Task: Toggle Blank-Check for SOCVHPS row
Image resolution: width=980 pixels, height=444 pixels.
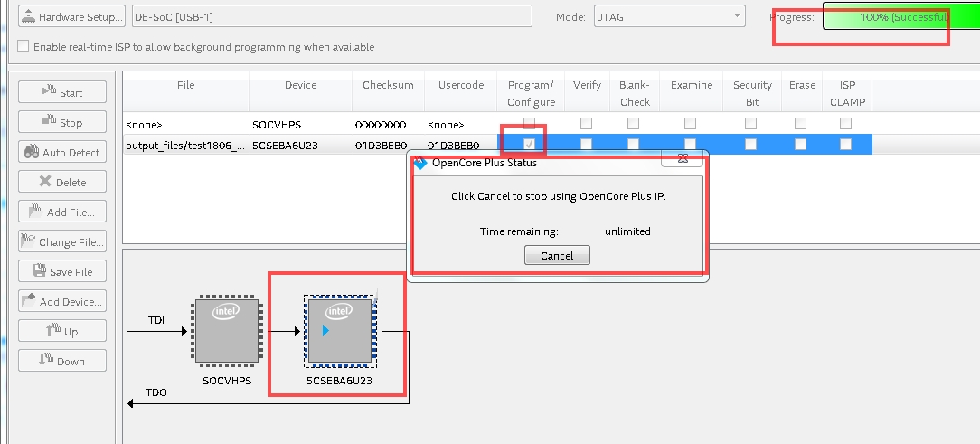Action: [x=633, y=123]
